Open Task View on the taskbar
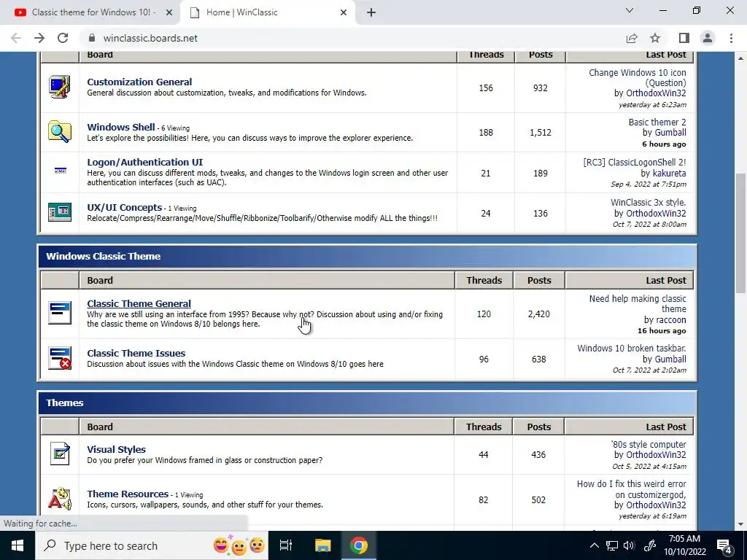 pos(285,545)
